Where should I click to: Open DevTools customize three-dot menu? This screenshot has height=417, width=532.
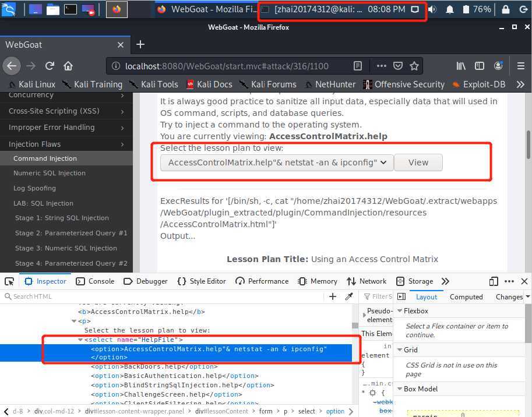pos(509,281)
